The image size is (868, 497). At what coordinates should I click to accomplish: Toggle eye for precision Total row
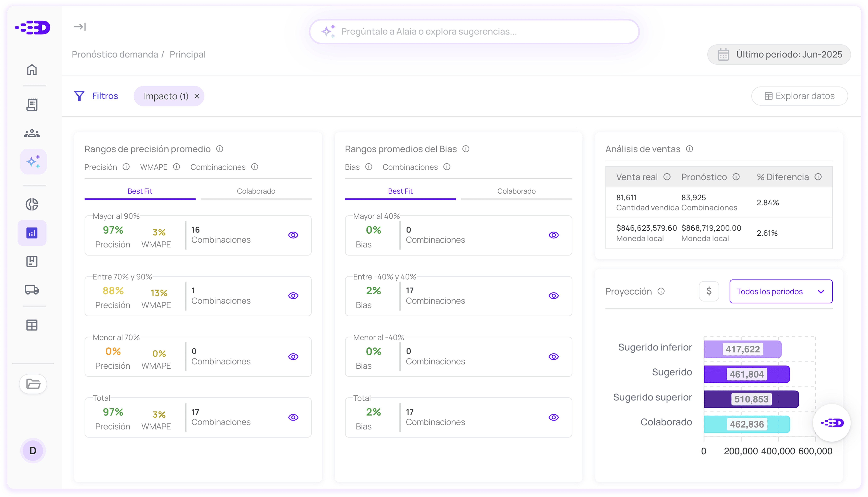293,417
